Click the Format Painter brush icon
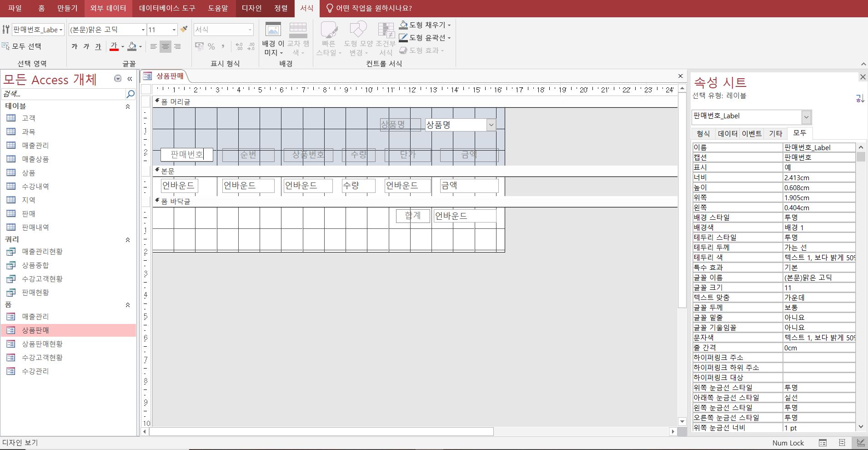This screenshot has width=868, height=450. [x=184, y=30]
